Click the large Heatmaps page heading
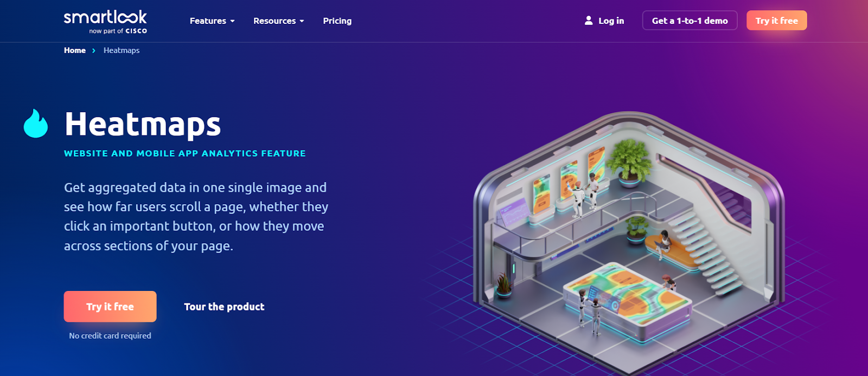This screenshot has height=376, width=868. [143, 124]
